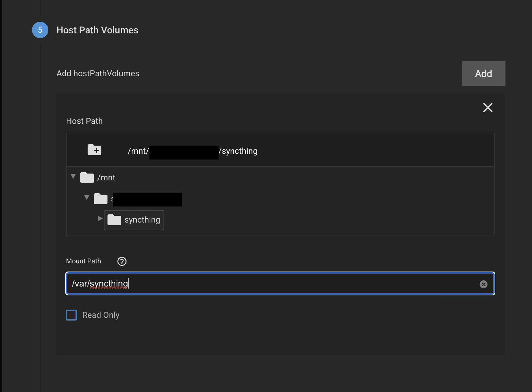Click the Host Path Volumes section heading
This screenshot has height=392, width=532.
coord(97,30)
